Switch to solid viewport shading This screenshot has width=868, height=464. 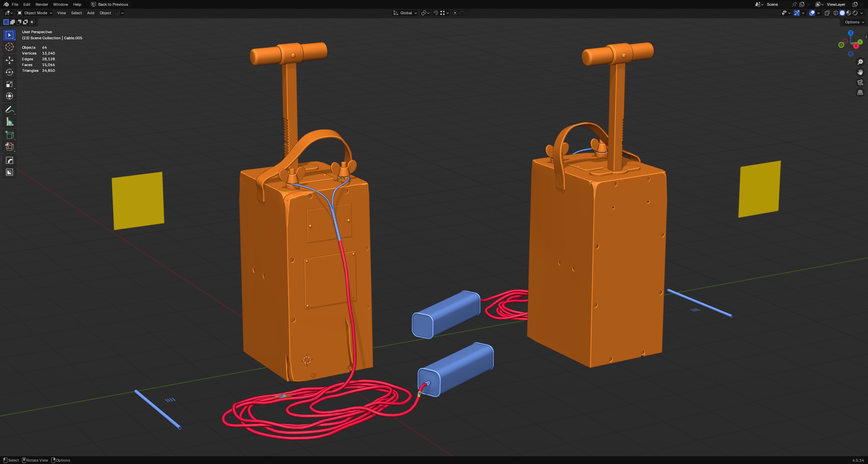[x=842, y=13]
